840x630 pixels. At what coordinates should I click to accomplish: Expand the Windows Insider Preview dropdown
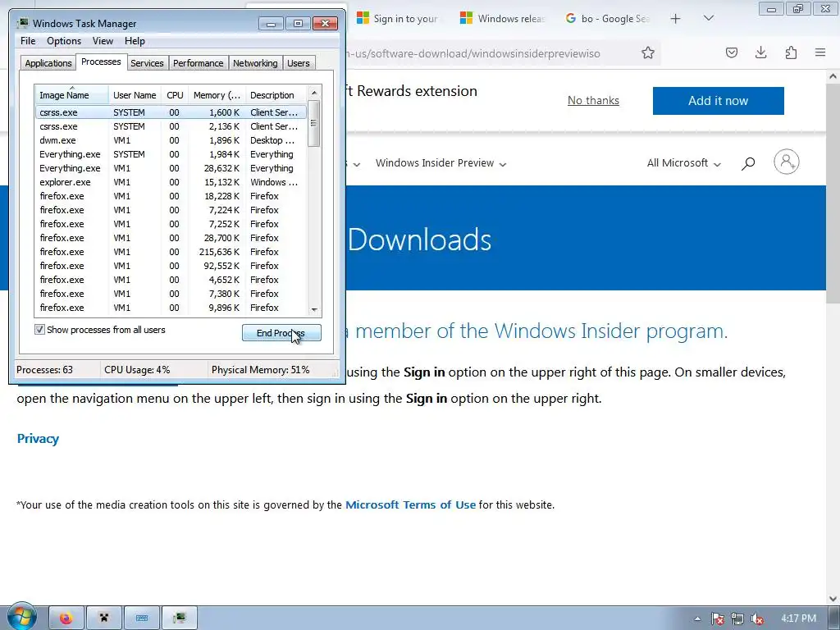tap(441, 163)
